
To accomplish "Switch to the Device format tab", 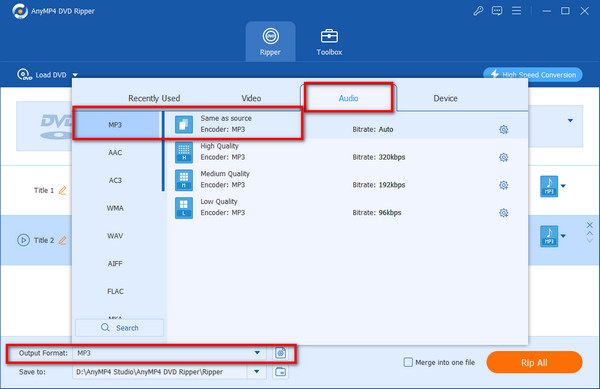I will point(445,98).
